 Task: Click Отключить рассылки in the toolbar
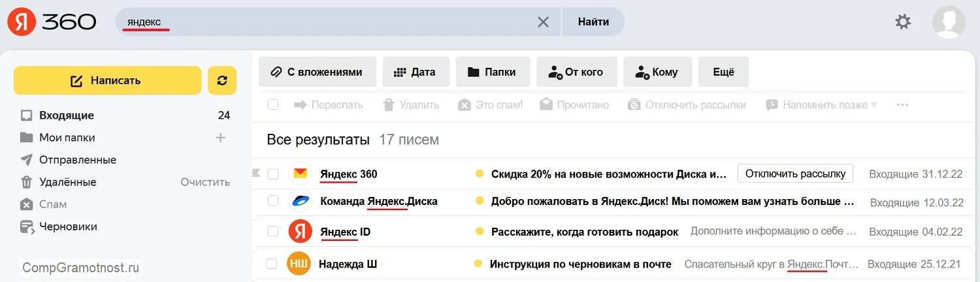pos(687,104)
